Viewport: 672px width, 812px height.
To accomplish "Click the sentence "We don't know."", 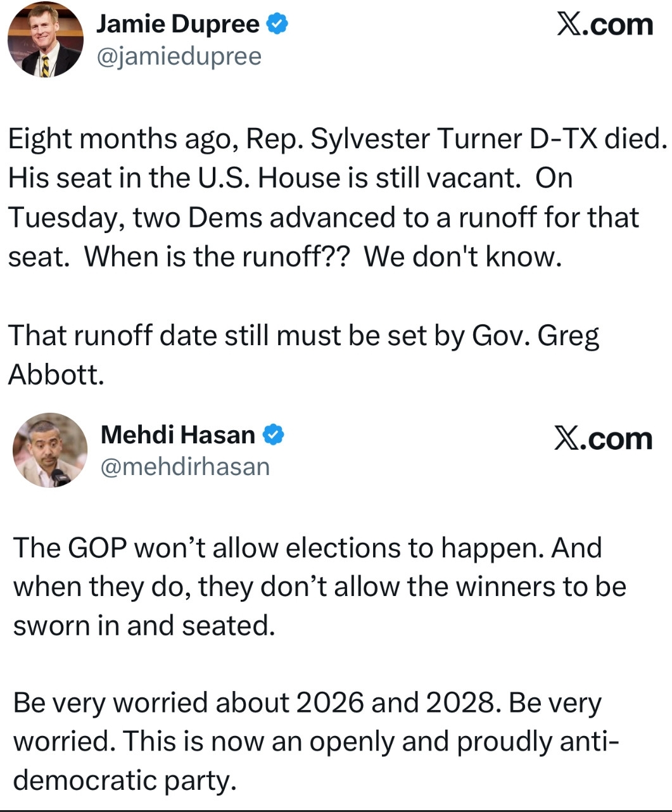I will click(463, 257).
